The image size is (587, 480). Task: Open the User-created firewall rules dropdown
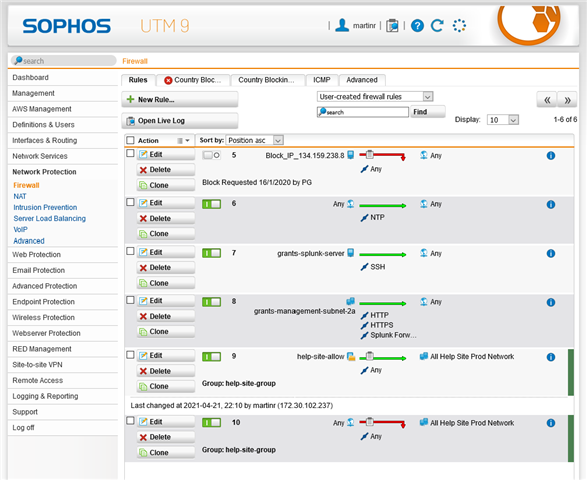pyautogui.click(x=375, y=97)
